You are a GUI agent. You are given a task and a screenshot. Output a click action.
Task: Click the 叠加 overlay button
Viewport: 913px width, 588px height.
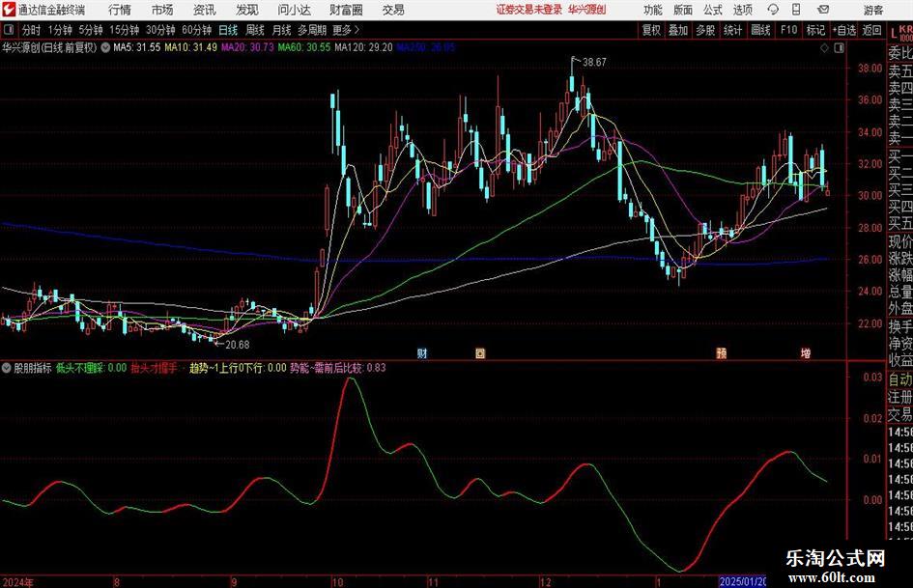pyautogui.click(x=678, y=30)
